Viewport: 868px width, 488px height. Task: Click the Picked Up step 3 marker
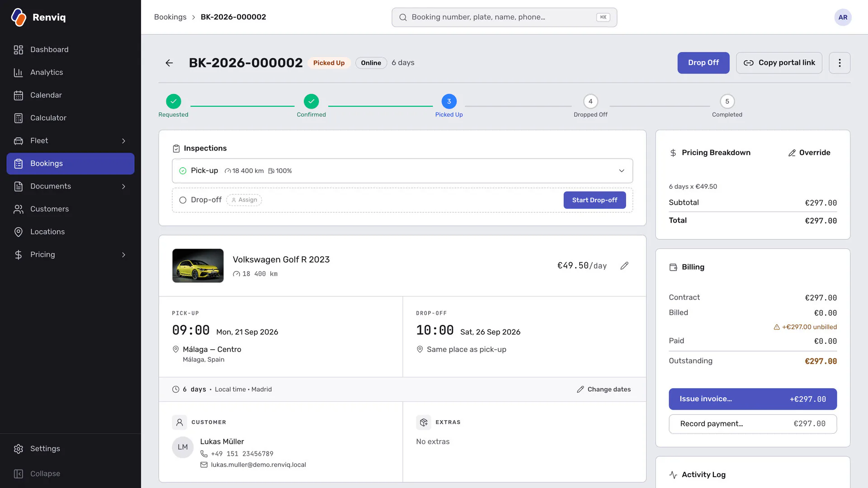click(449, 101)
